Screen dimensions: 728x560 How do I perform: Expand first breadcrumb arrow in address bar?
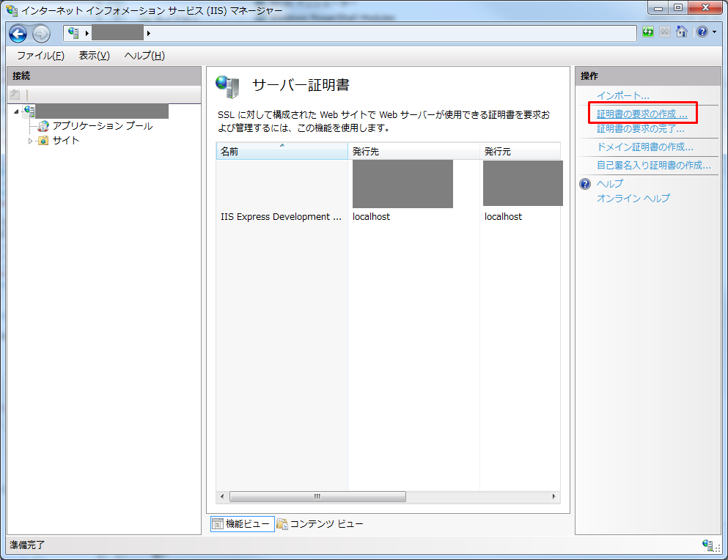(87, 33)
